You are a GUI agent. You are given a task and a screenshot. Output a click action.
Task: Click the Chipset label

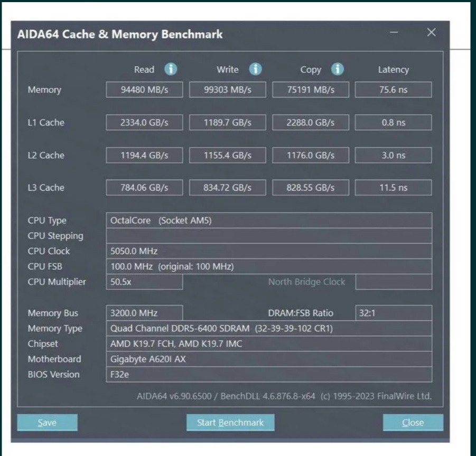pos(43,344)
